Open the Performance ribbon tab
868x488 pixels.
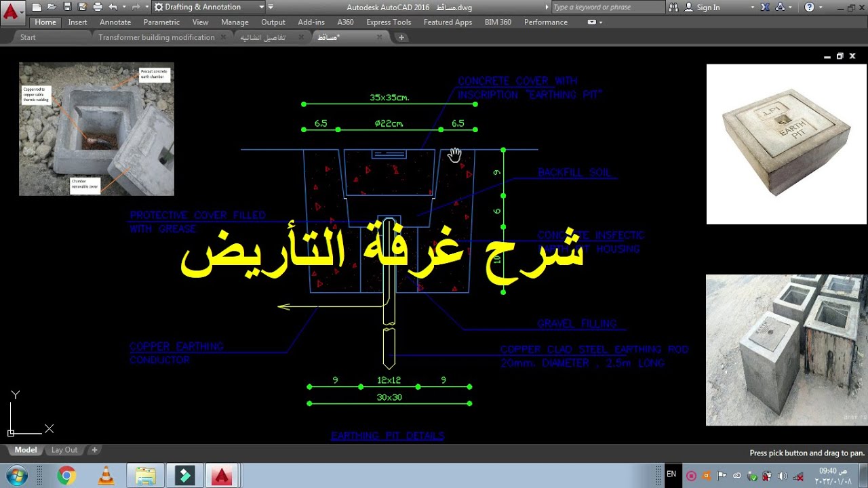(x=545, y=22)
